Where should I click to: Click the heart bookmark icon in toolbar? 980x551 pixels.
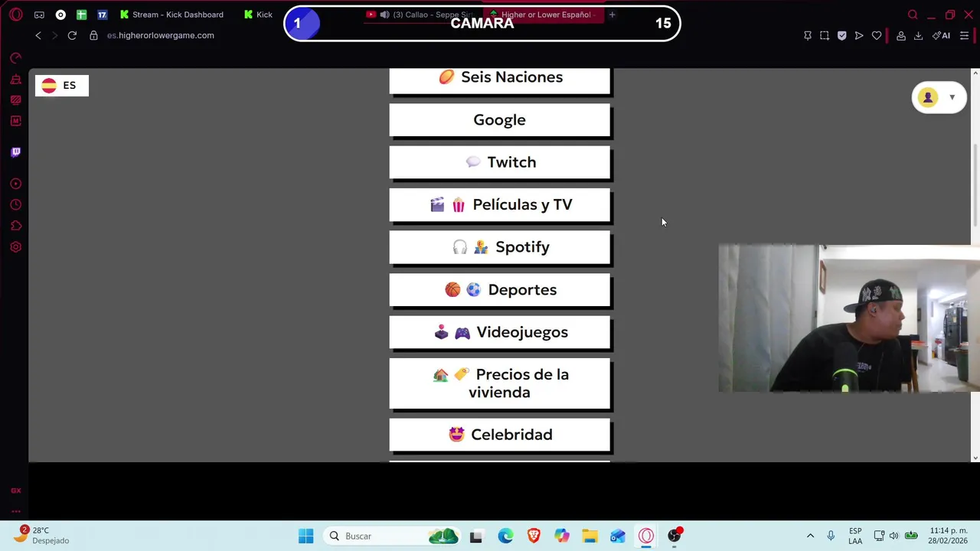[877, 35]
